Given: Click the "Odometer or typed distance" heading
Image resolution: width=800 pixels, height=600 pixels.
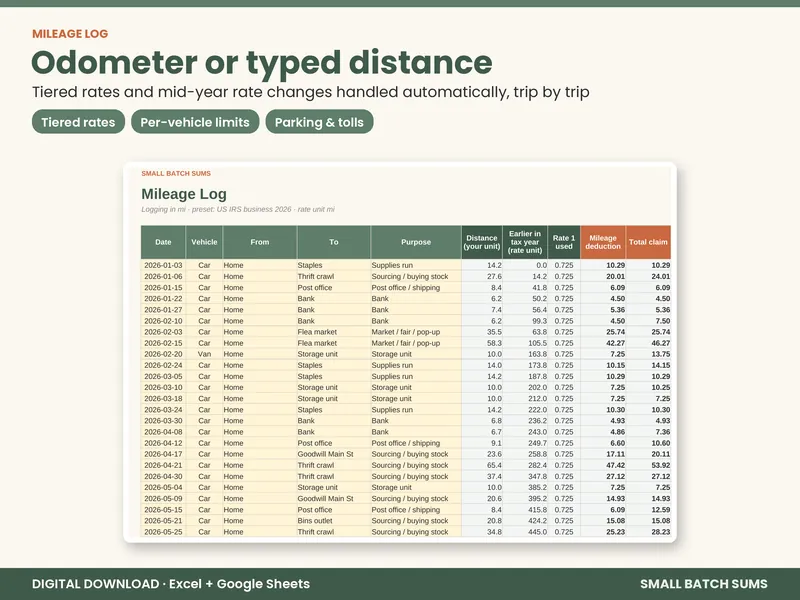Looking at the screenshot, I should click(x=262, y=63).
